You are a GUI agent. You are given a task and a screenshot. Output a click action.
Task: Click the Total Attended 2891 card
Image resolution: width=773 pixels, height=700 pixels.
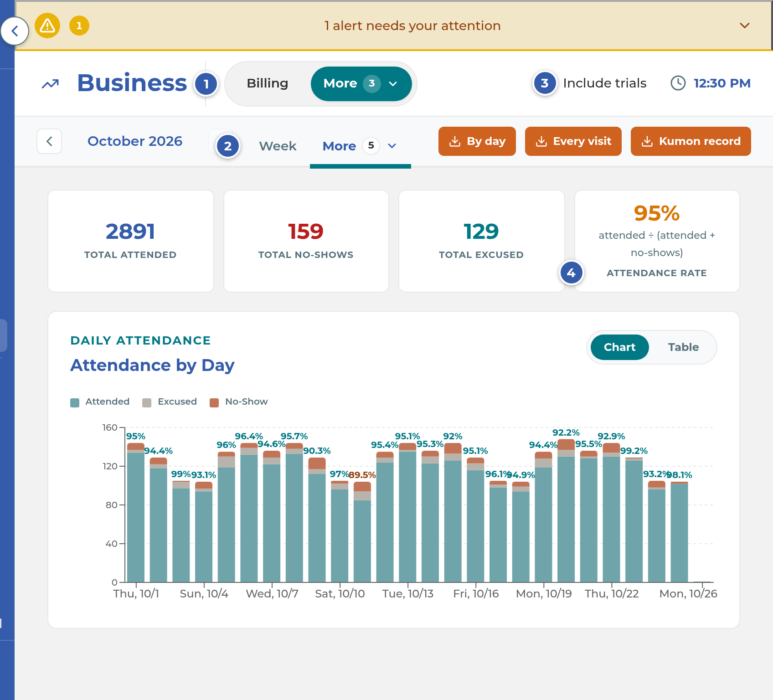point(131,241)
